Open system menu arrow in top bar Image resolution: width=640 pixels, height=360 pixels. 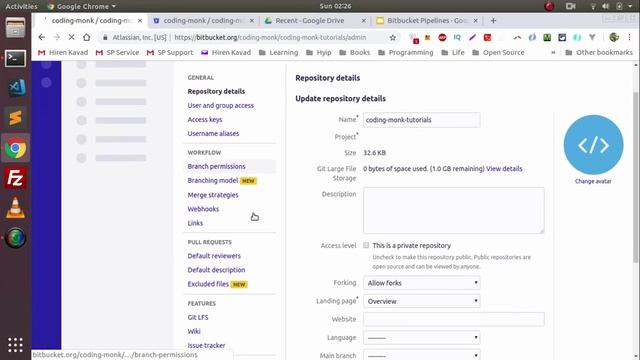tap(630, 6)
